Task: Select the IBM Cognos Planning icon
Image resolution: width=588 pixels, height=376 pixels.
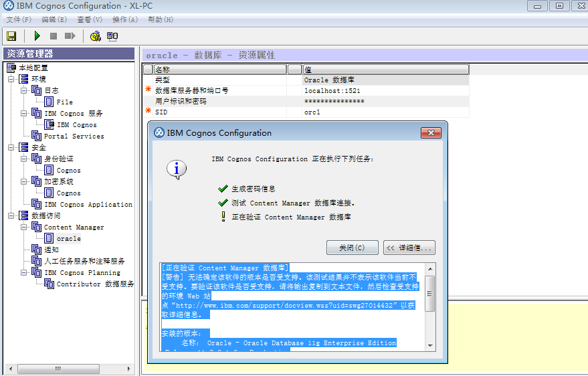Action: coord(36,272)
